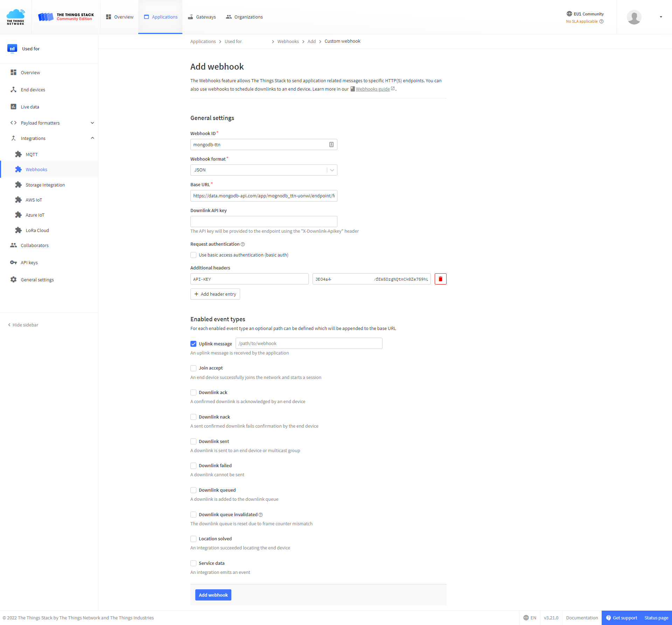The width and height of the screenshot is (672, 625).
Task: Click the red delete header trash icon
Action: [x=440, y=279]
